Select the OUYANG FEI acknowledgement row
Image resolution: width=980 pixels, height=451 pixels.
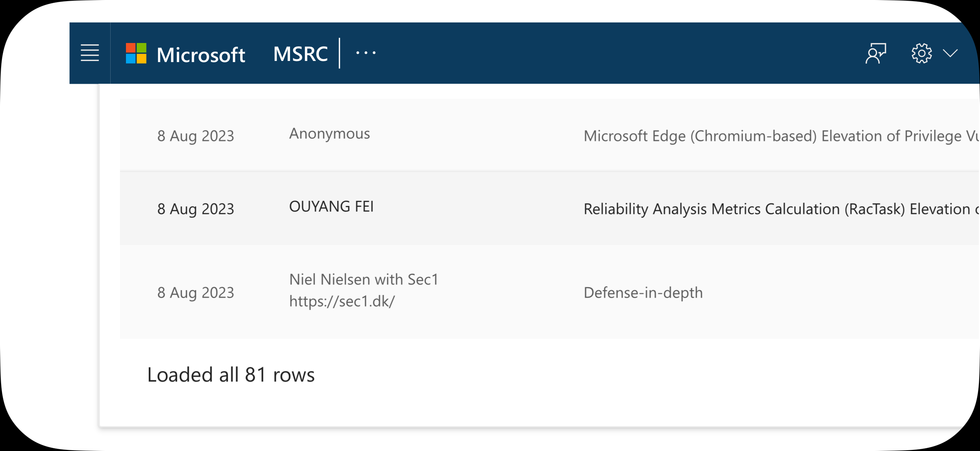coord(550,208)
